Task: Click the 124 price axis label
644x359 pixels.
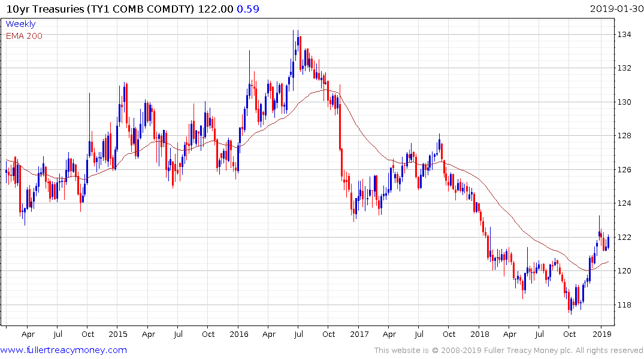Action: [624, 203]
